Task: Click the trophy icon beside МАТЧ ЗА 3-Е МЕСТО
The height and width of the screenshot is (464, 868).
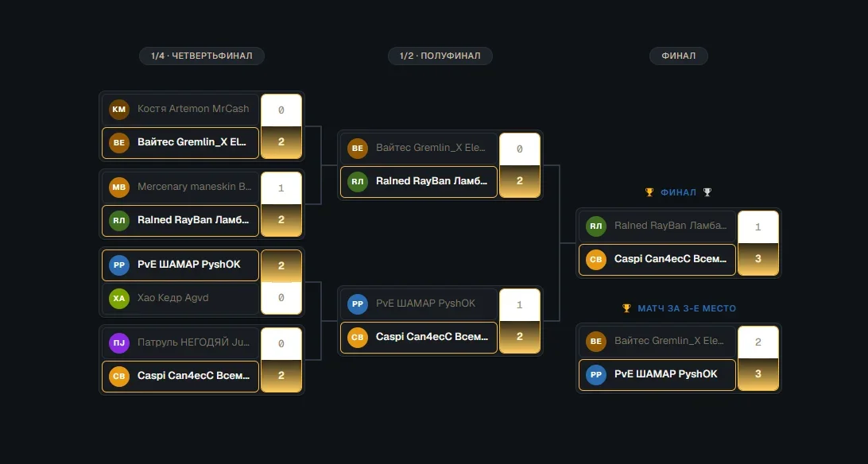Action: click(x=626, y=308)
